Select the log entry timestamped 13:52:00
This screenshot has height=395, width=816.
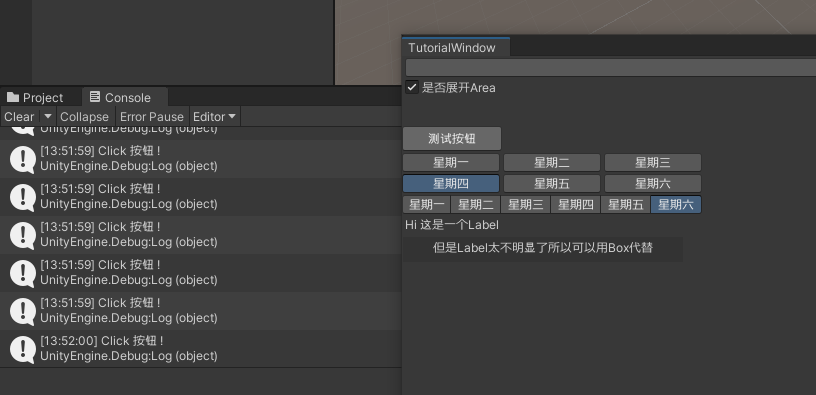click(200, 349)
